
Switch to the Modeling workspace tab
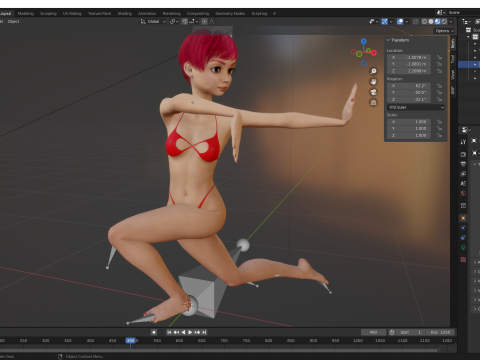pyautogui.click(x=26, y=14)
